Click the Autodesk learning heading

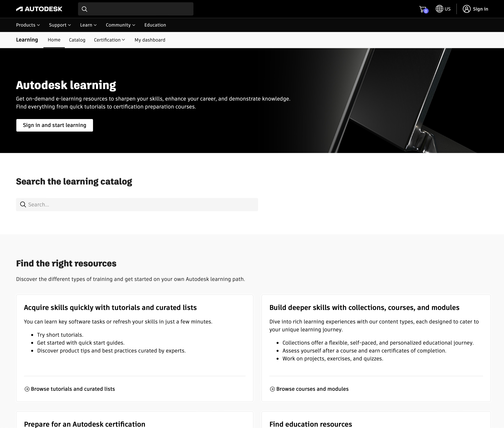pos(66,85)
